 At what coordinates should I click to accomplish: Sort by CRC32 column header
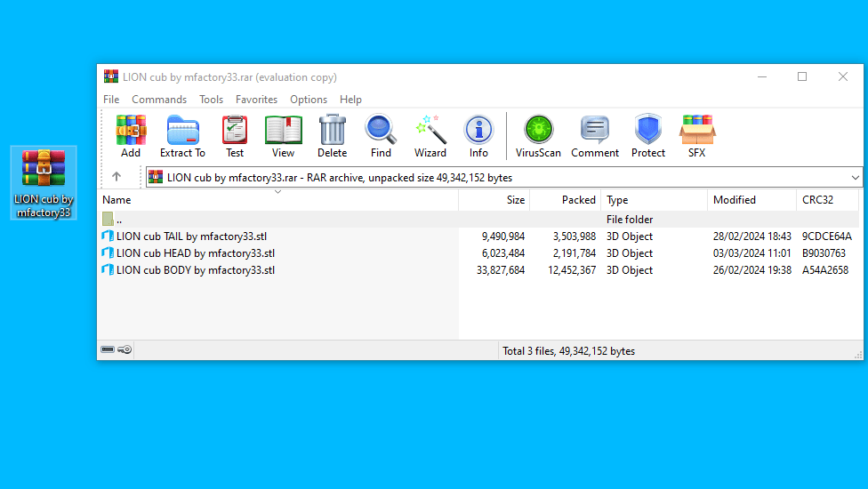828,200
